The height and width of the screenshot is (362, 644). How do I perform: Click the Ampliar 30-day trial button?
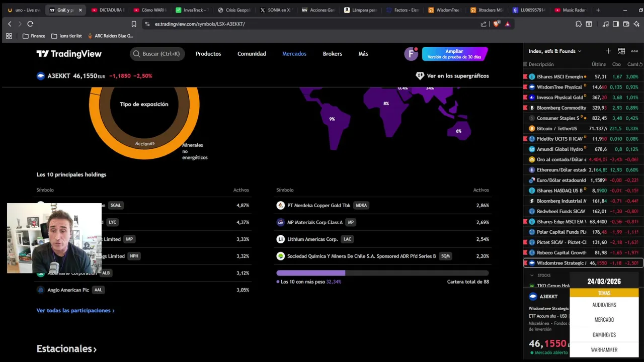coord(455,54)
